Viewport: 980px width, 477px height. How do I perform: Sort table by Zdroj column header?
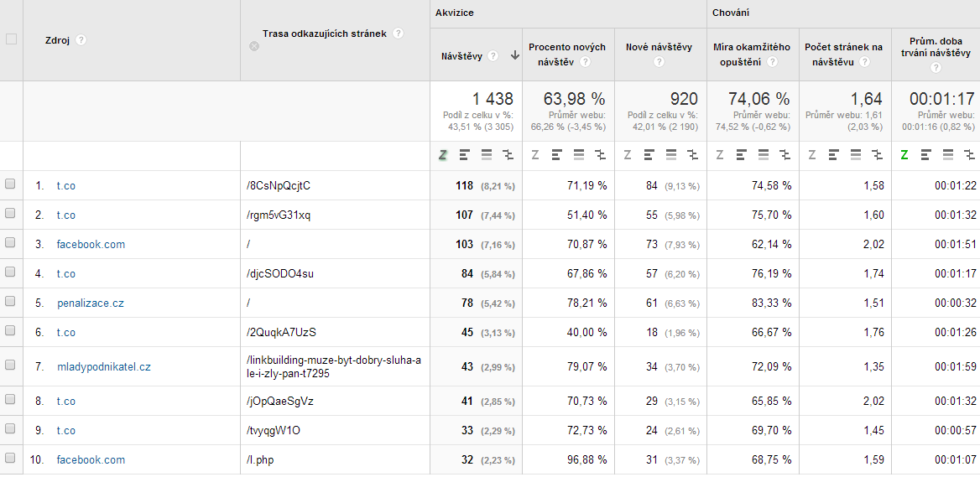click(57, 40)
